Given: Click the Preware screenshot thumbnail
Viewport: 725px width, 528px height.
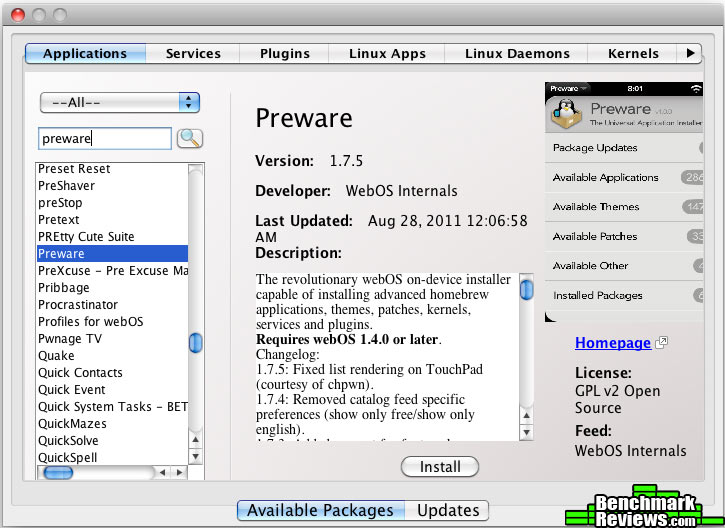Looking at the screenshot, I should (x=624, y=202).
